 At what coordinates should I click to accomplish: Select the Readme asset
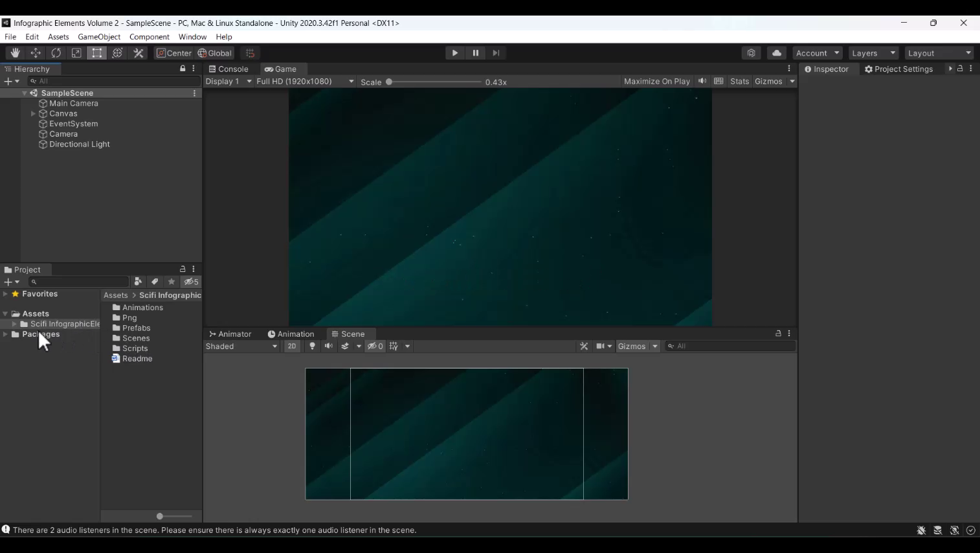coord(132,359)
